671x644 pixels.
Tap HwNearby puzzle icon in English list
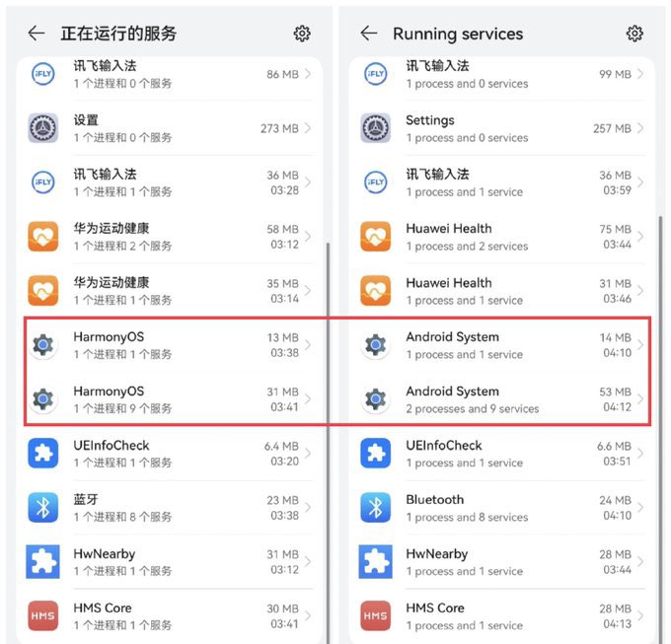pyautogui.click(x=375, y=561)
